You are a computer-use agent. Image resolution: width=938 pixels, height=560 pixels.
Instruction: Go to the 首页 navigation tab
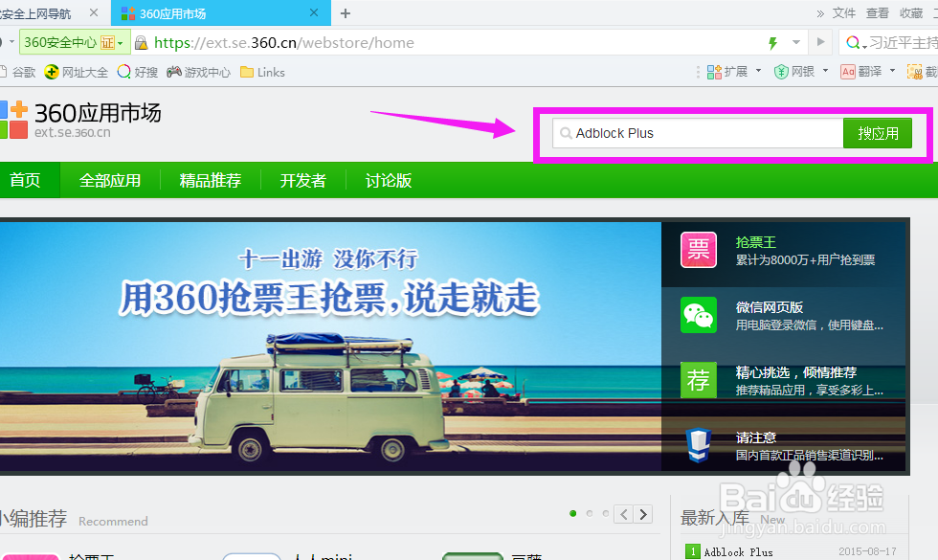[25, 180]
